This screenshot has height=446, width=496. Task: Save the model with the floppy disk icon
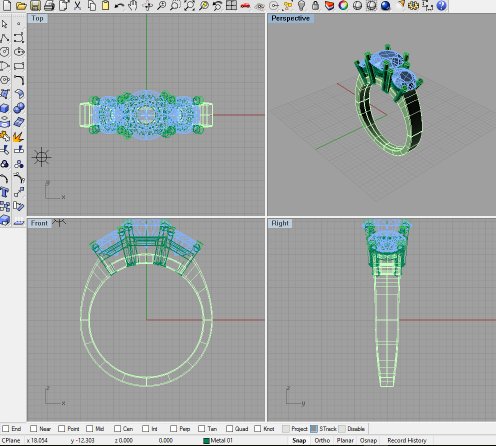pyautogui.click(x=35, y=5)
